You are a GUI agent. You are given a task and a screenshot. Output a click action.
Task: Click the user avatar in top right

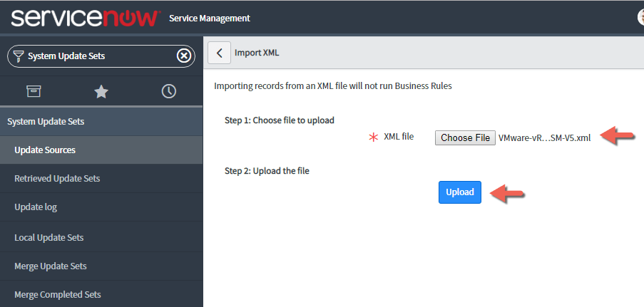coord(639,17)
